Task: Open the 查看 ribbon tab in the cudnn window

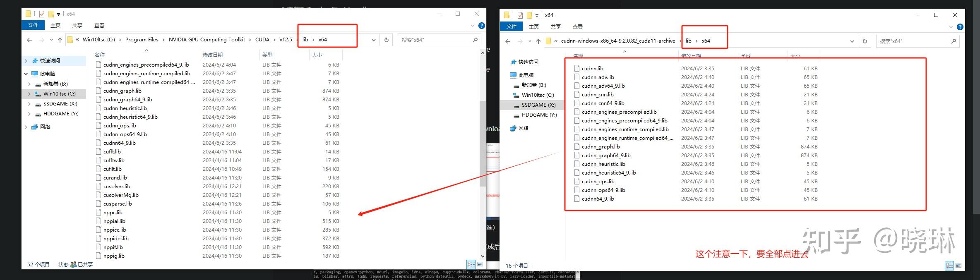Action: tap(578, 26)
